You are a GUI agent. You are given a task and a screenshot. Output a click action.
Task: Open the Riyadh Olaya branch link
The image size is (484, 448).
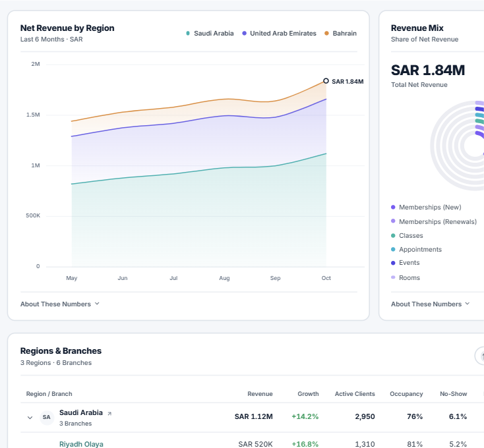point(81,444)
